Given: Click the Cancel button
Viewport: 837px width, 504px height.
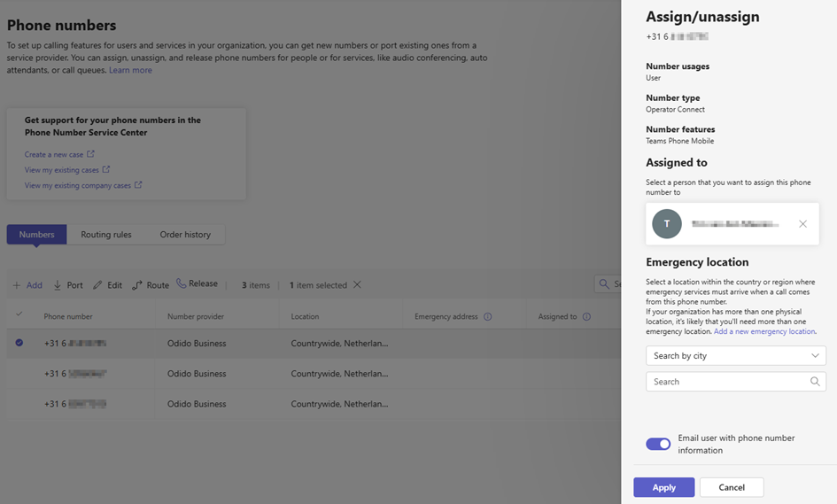Looking at the screenshot, I should pos(731,487).
